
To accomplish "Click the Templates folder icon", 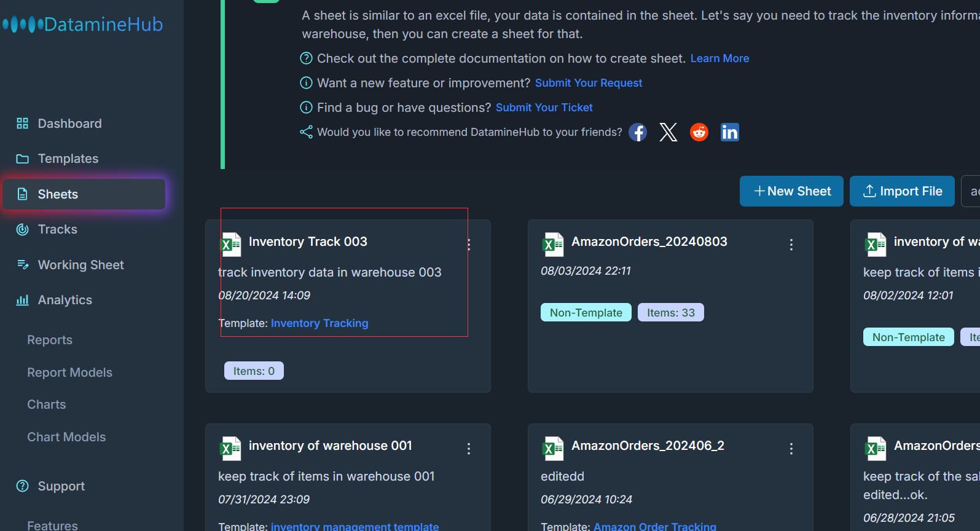I will [23, 159].
